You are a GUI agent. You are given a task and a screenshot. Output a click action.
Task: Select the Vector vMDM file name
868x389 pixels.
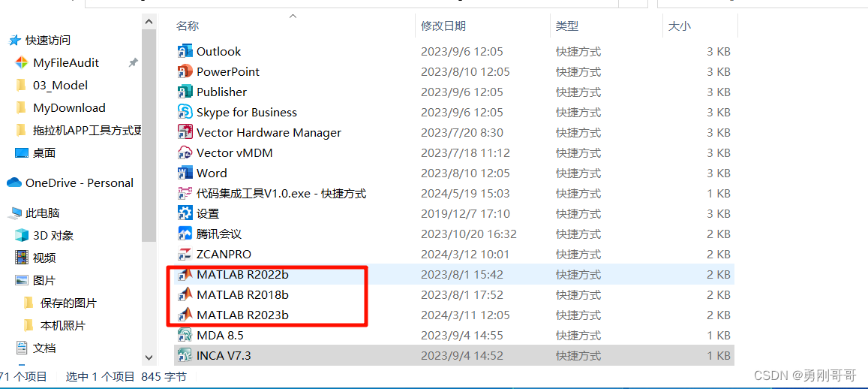point(235,153)
